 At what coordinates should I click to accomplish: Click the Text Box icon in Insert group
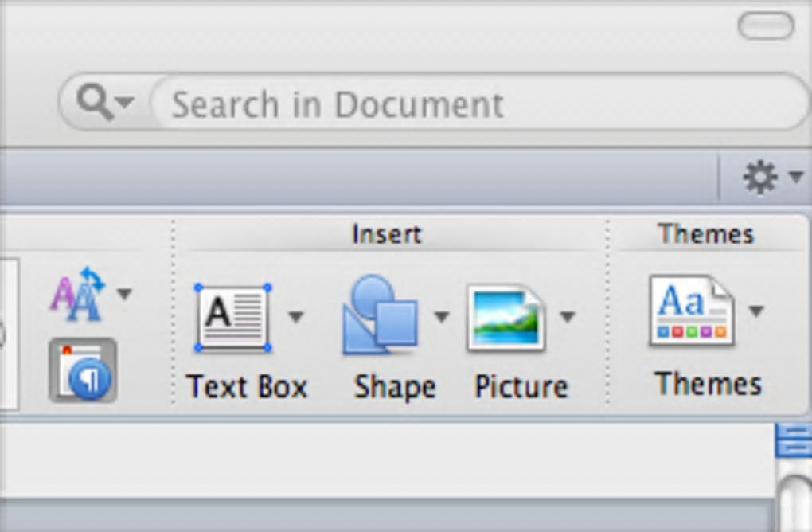(232, 318)
